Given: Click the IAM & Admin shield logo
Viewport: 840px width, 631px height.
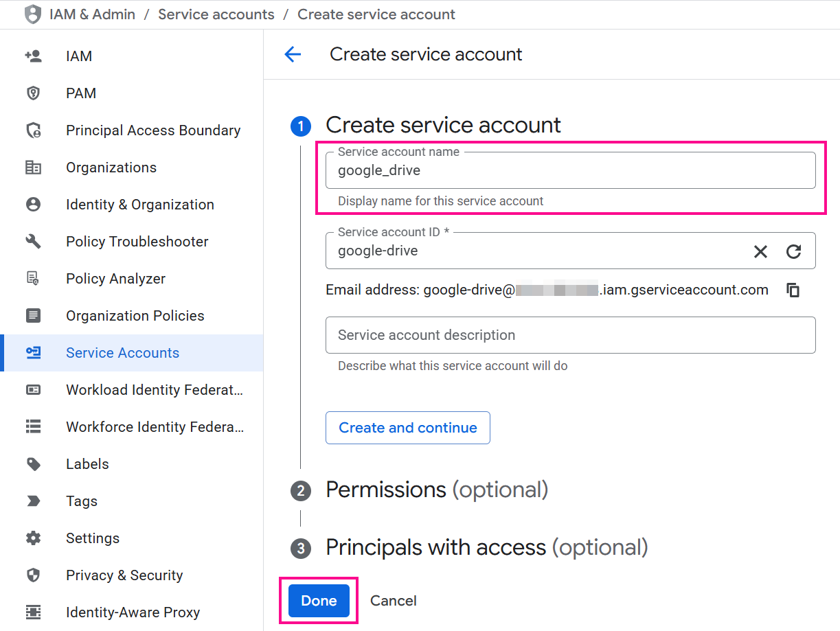Looking at the screenshot, I should tap(32, 14).
